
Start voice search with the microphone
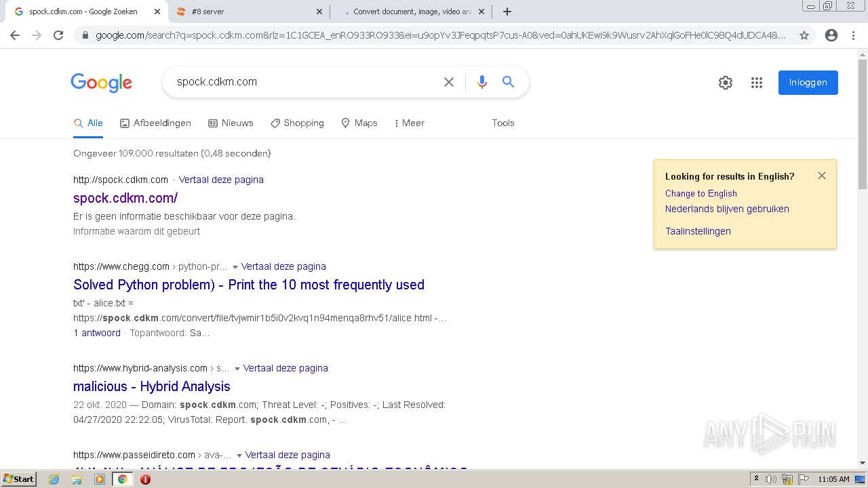(482, 82)
